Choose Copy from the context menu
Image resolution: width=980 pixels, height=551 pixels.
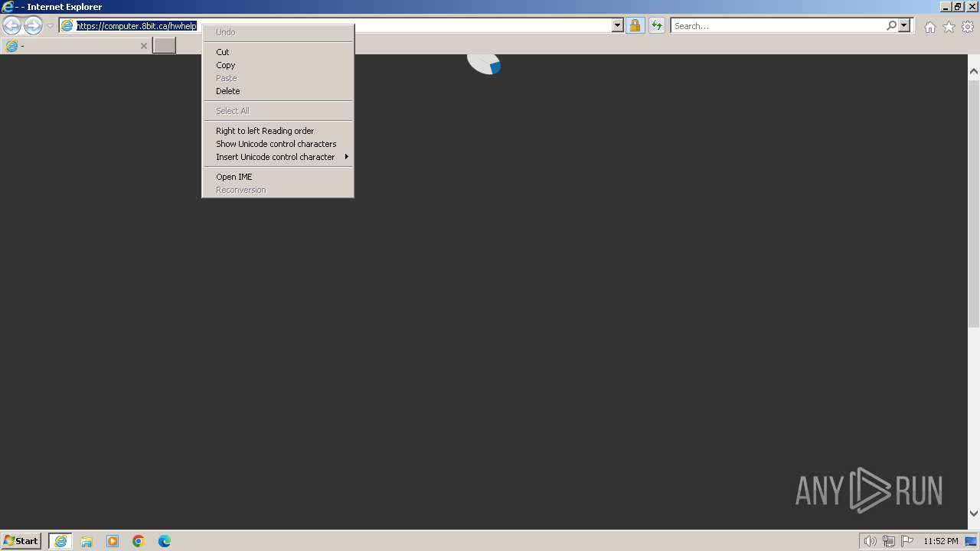278,65
